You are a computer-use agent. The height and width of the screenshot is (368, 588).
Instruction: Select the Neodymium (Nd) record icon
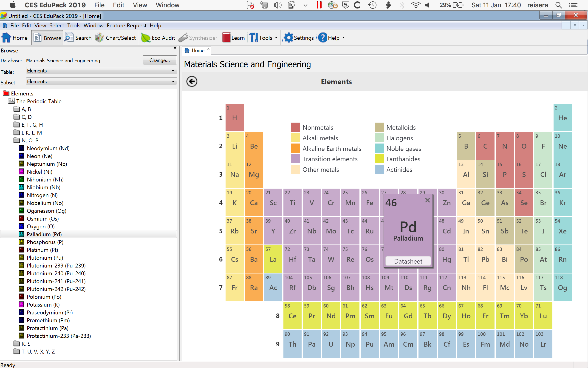[21, 148]
